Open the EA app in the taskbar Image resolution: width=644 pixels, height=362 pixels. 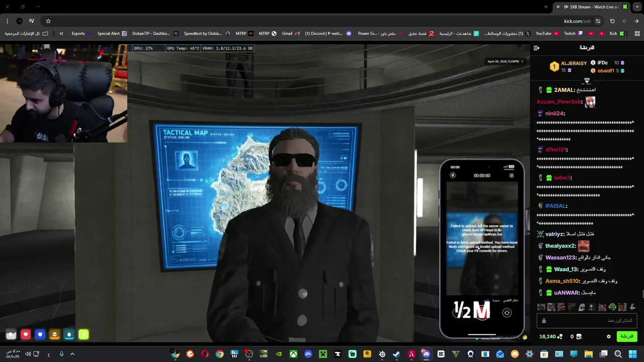[308, 354]
